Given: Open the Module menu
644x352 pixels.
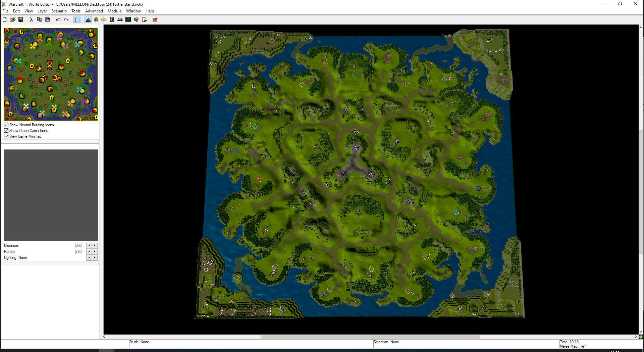Looking at the screenshot, I should (114, 11).
